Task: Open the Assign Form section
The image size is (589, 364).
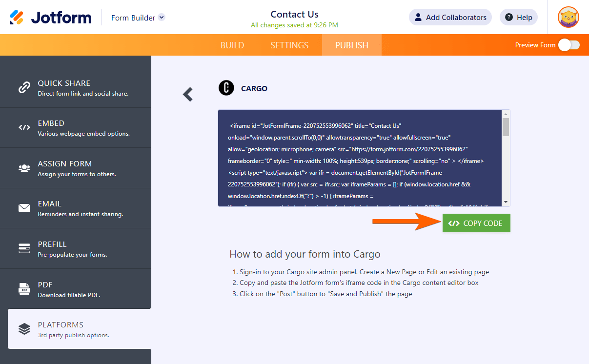Action: [x=76, y=168]
